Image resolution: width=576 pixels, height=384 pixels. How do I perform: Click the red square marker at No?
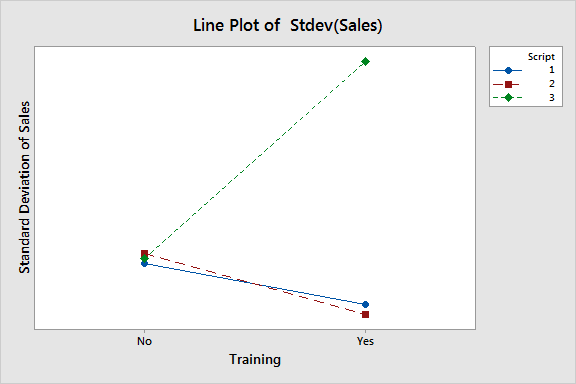(144, 253)
